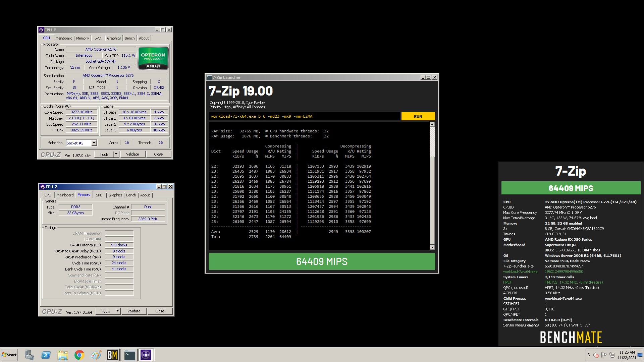Open the network tray icon

coord(612,355)
